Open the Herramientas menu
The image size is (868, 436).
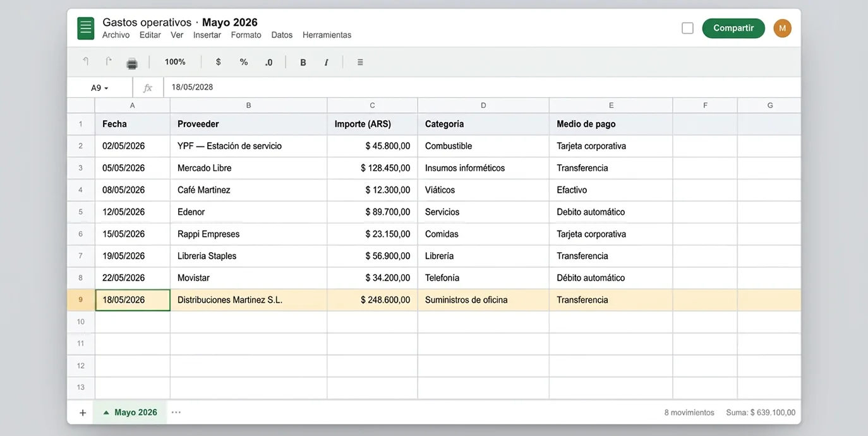(x=327, y=35)
